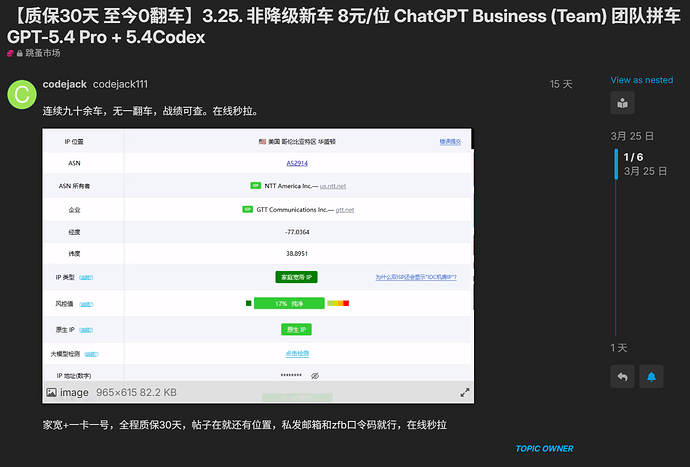Image resolution: width=690 pixels, height=467 pixels.
Task: Click the 38.8951 latitude value
Action: tap(297, 254)
